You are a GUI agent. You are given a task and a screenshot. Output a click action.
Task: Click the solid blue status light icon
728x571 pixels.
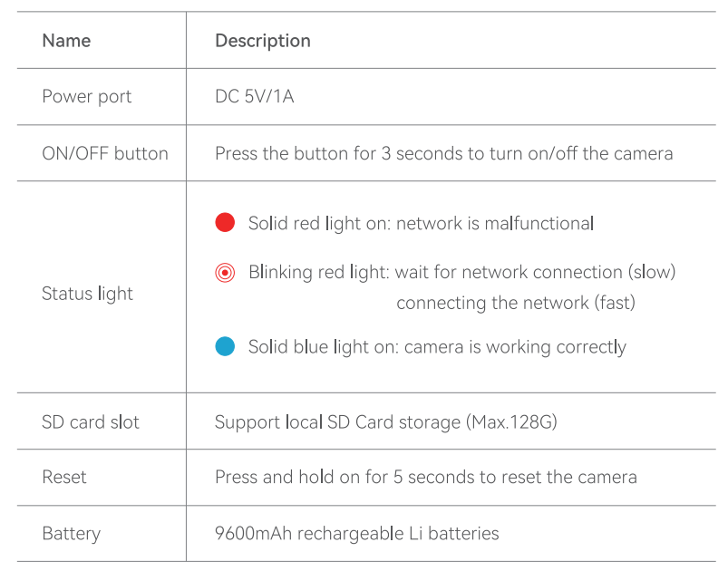(225, 346)
